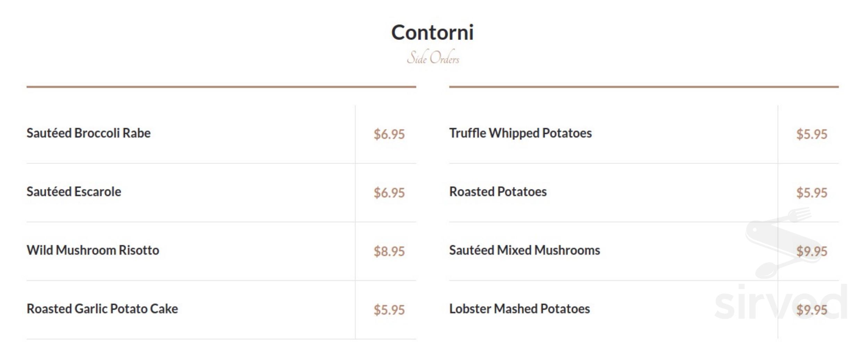Pick Roasted Garlic Potato Cake
This screenshot has height=349, width=868.
(102, 309)
